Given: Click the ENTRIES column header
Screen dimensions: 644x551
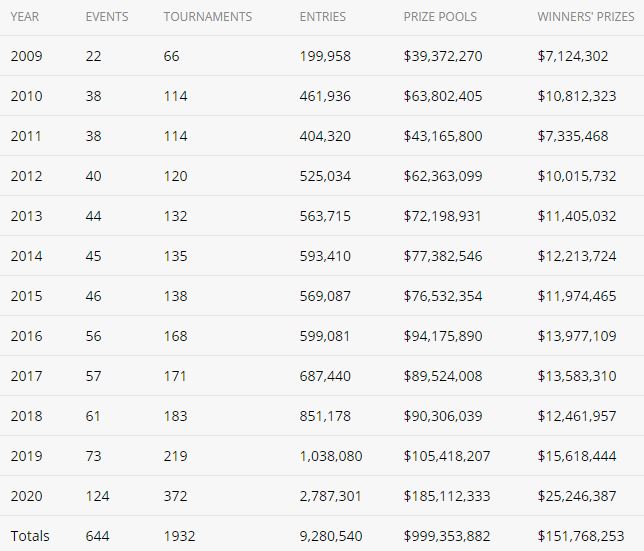Looking at the screenshot, I should click(x=322, y=17).
